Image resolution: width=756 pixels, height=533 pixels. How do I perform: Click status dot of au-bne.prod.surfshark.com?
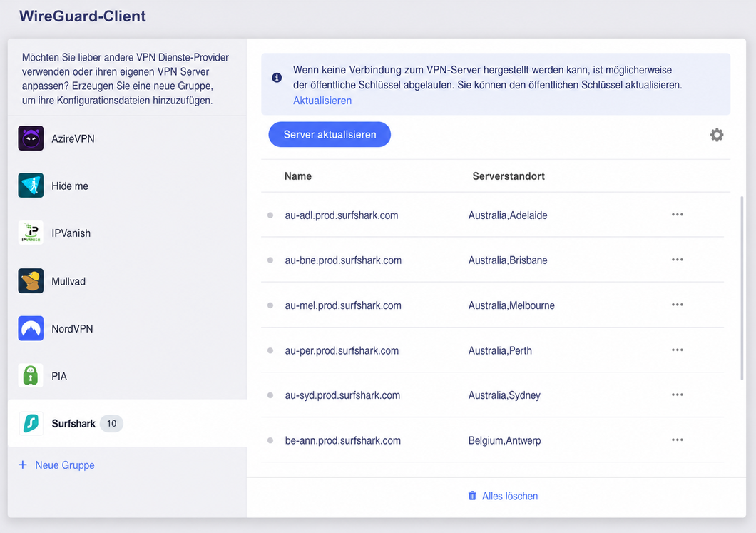click(270, 260)
